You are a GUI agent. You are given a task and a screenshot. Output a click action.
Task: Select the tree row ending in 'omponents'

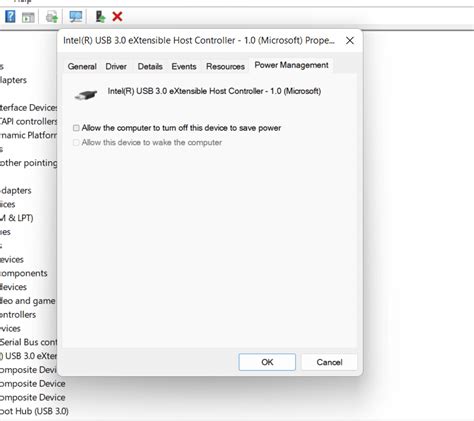click(24, 273)
